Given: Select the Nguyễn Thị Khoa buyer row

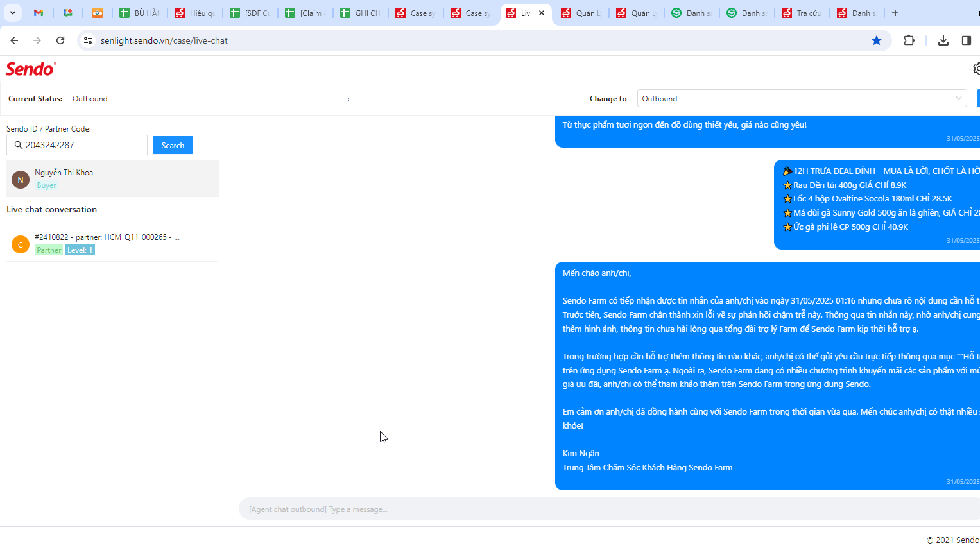Looking at the screenshot, I should pos(112,178).
